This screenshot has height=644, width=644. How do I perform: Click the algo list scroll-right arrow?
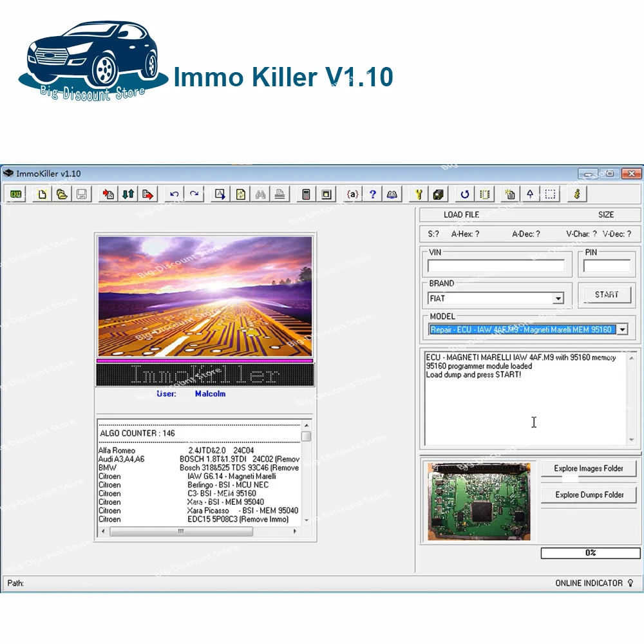coord(295,531)
